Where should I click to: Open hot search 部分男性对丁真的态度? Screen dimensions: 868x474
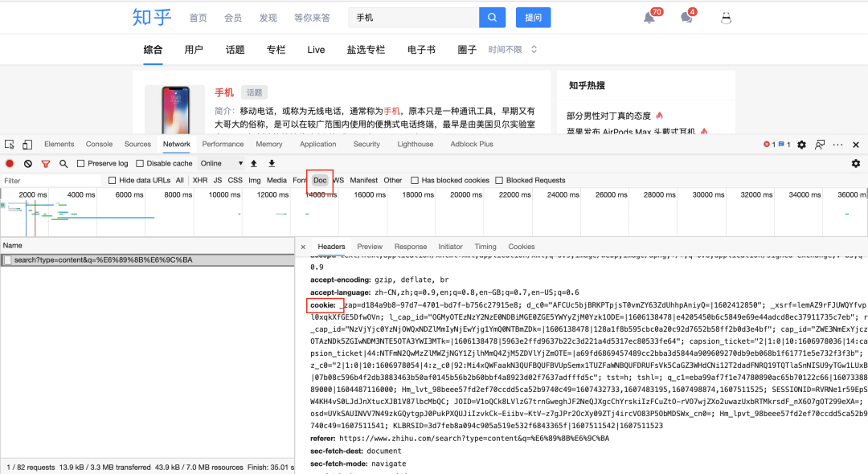tap(608, 116)
